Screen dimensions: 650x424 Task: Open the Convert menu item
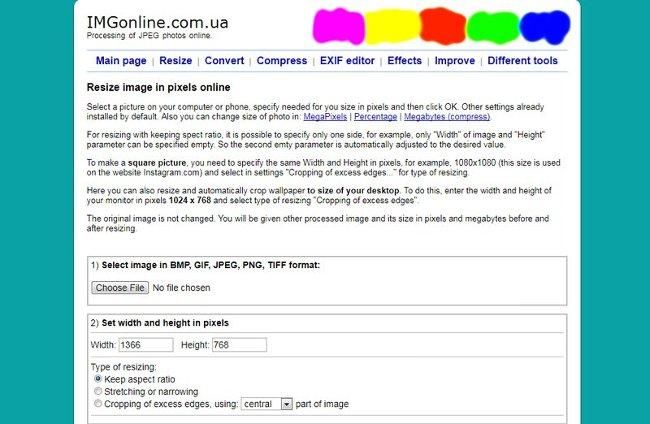[x=224, y=61]
